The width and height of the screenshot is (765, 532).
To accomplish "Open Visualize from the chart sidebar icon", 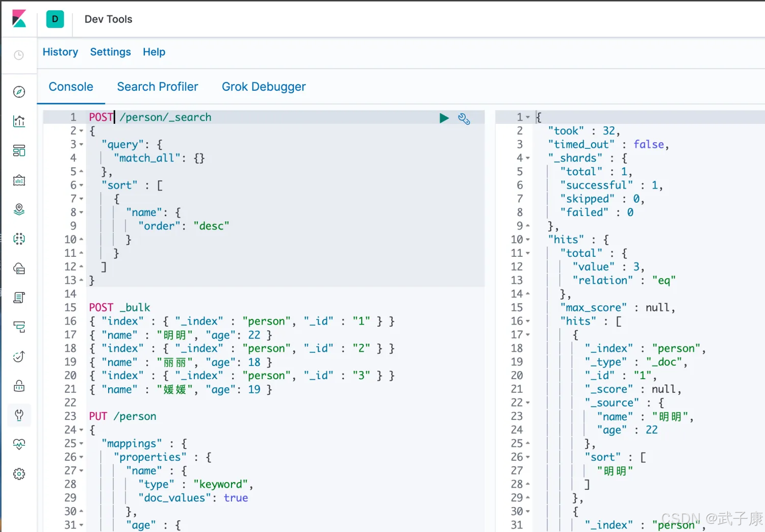I will 19,121.
